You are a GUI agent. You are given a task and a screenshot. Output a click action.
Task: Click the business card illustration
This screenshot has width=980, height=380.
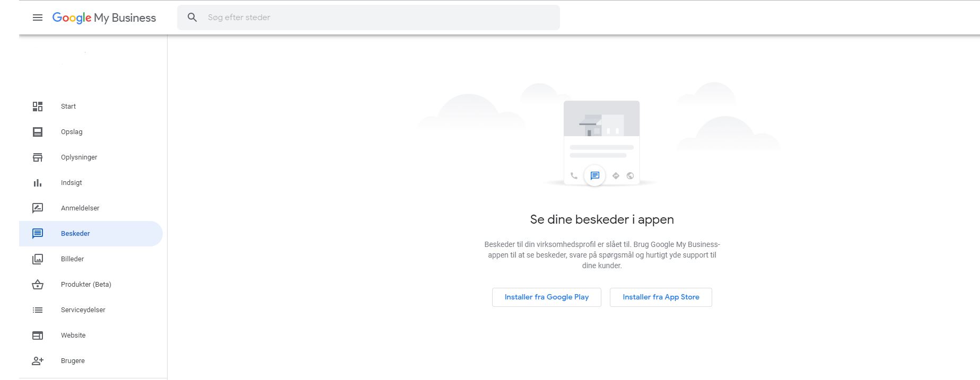(601, 143)
